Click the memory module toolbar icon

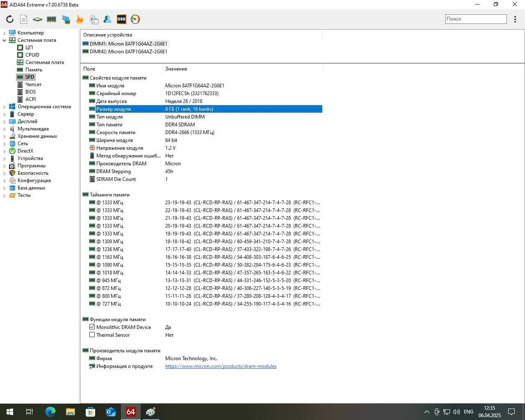[x=51, y=19]
